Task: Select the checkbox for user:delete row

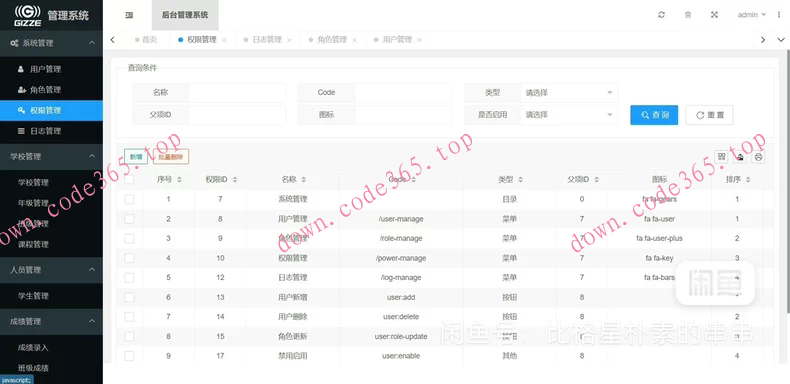Action: click(x=129, y=317)
